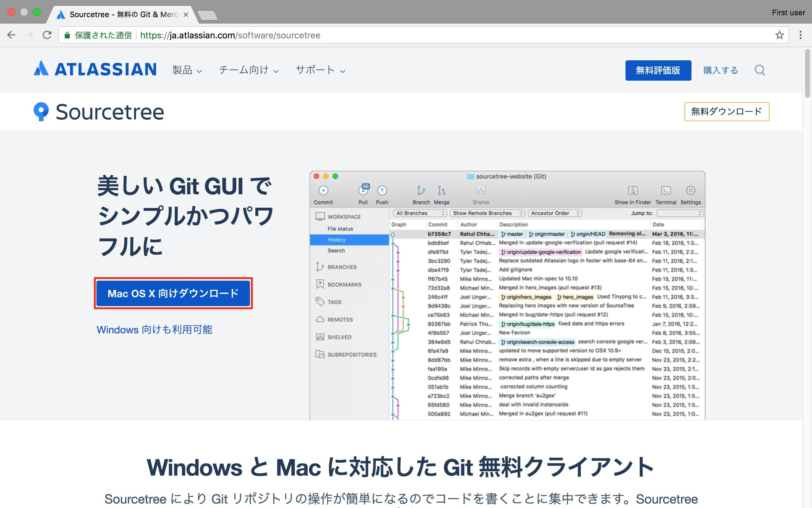Open a new tab next to Sourcetree tab
The image size is (812, 508).
207,16
